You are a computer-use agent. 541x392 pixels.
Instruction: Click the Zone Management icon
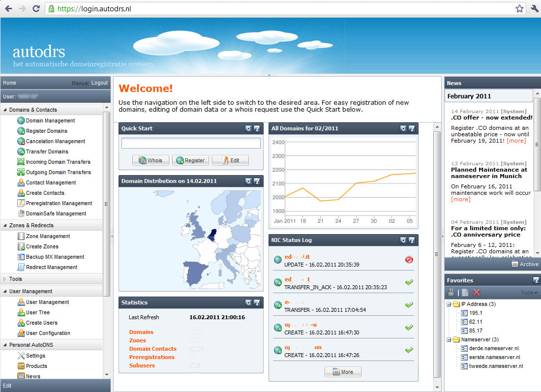21,236
